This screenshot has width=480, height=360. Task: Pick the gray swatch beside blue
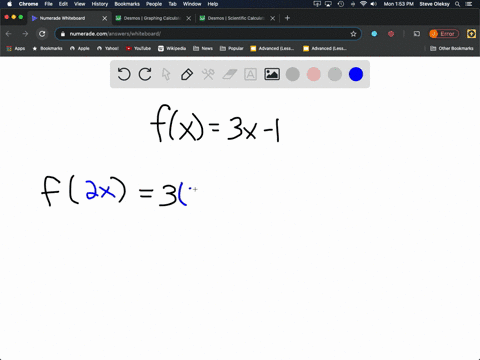pos(335,74)
